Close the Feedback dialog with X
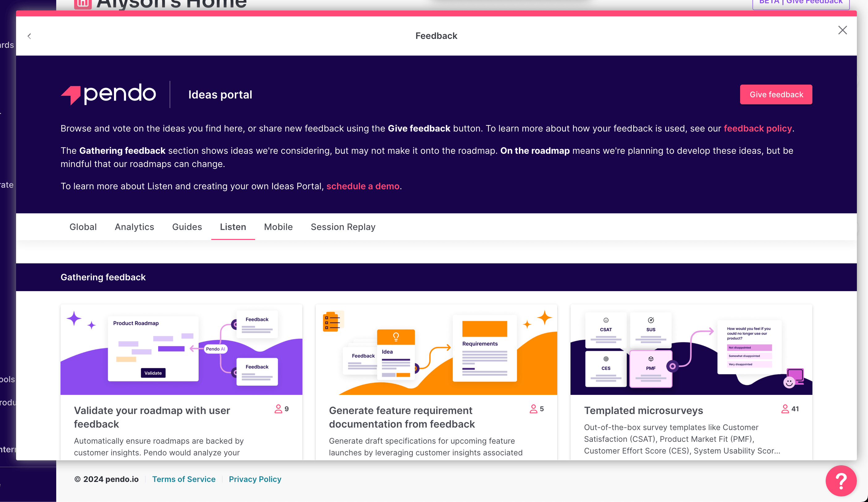868x502 pixels. pos(842,30)
